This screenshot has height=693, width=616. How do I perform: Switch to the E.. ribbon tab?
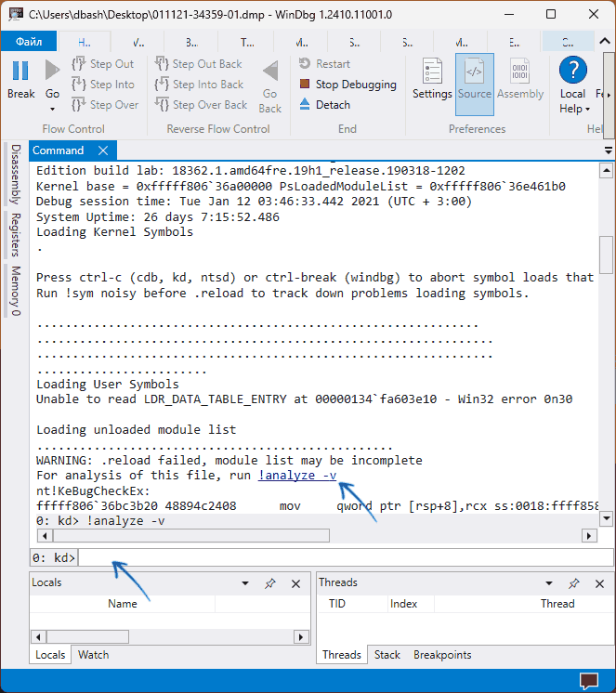[x=514, y=42]
